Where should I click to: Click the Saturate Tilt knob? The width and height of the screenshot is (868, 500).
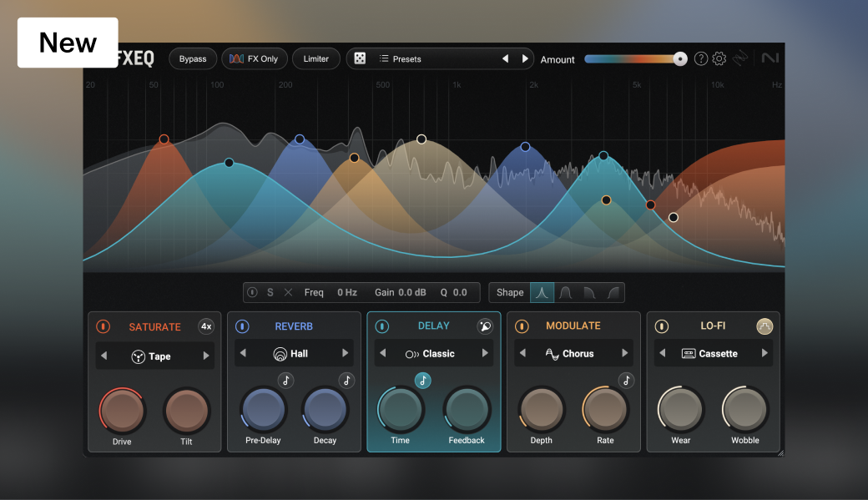187,411
